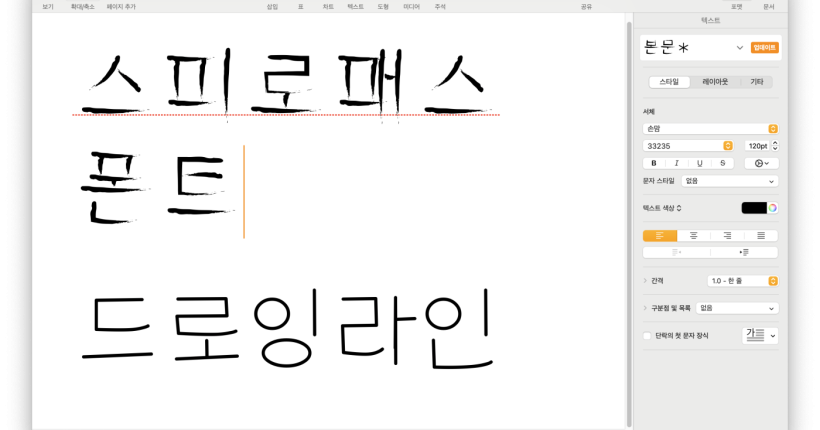Enable the 단락의 첫 문자 장식 checkbox
This screenshot has height=430, width=820.
pos(647,336)
